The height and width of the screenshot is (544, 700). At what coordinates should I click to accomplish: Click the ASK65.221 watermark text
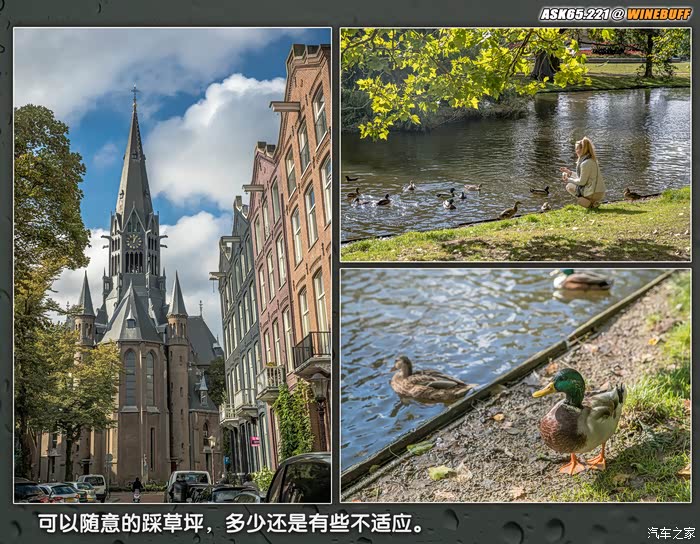coord(574,14)
